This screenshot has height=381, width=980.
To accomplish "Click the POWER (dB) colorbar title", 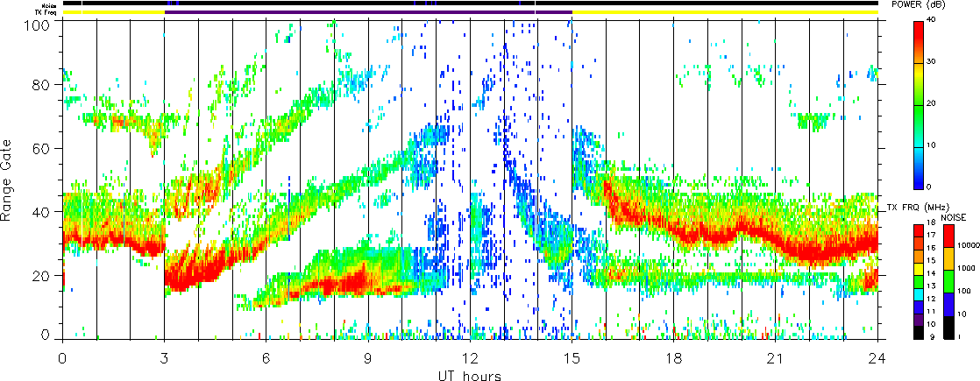I will pyautogui.click(x=918, y=4).
